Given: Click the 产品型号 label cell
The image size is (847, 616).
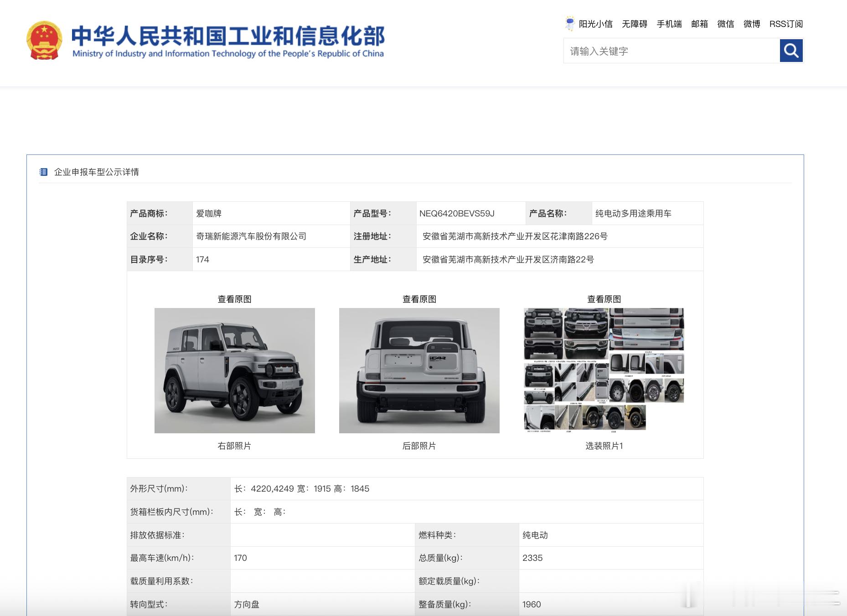Looking at the screenshot, I should (383, 213).
